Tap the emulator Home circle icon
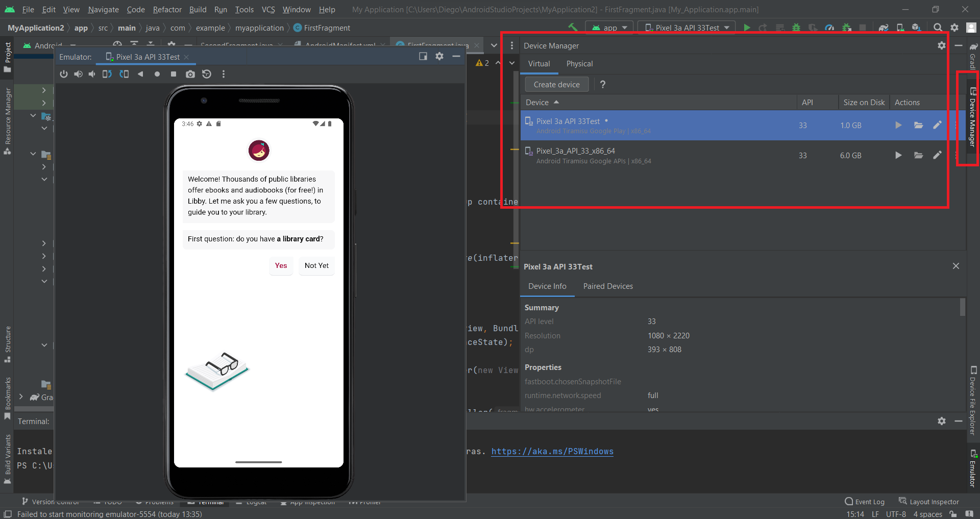Screen dimensions: 980x519 pyautogui.click(x=157, y=74)
